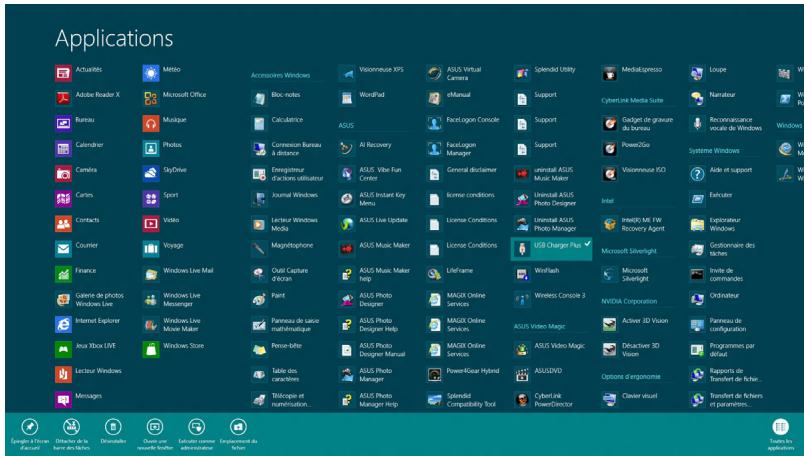Viewport: 804px width, 456px height.
Task: Launch Adobe Reader X
Action: click(x=88, y=98)
